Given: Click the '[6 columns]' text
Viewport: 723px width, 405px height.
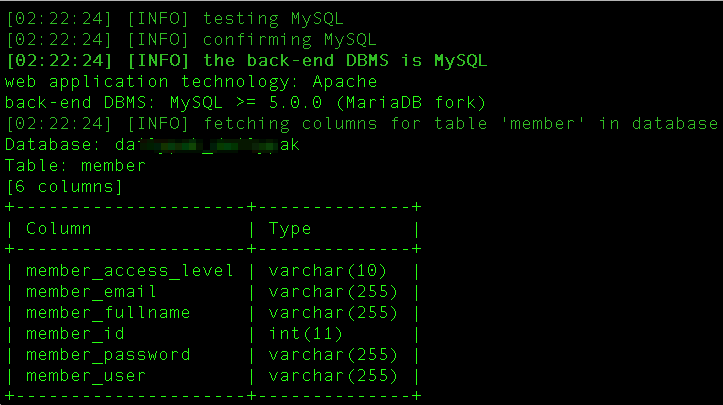Looking at the screenshot, I should tap(64, 187).
